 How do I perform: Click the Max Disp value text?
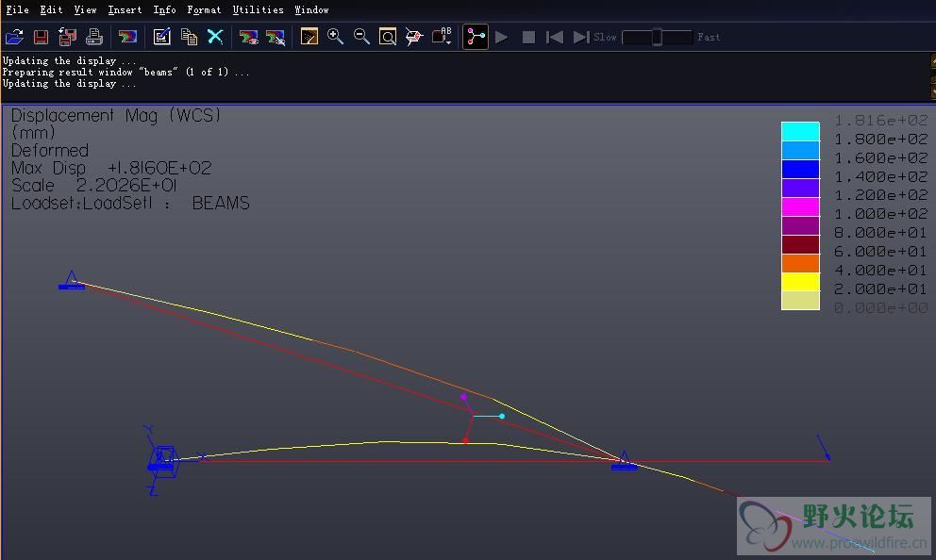point(159,168)
